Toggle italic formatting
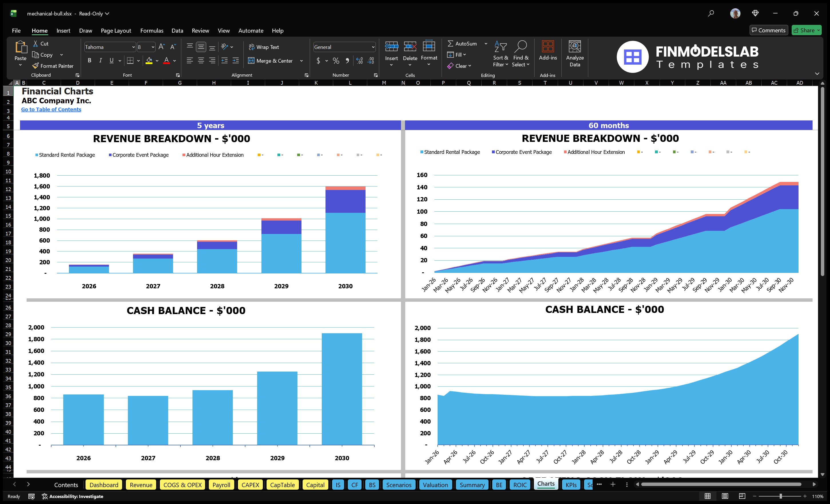Screen dimensions: 830x504 pyautogui.click(x=100, y=60)
